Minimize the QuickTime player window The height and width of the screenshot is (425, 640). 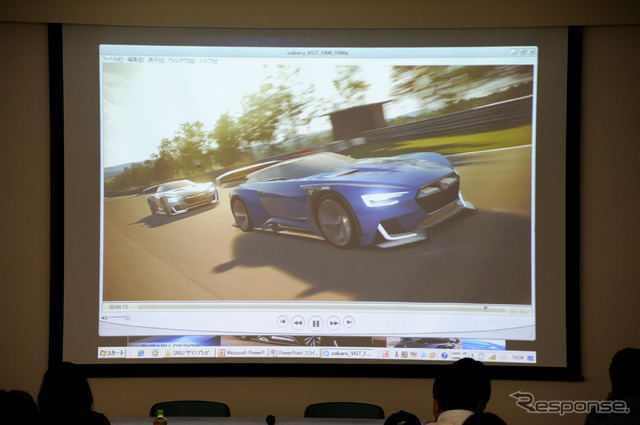click(514, 52)
